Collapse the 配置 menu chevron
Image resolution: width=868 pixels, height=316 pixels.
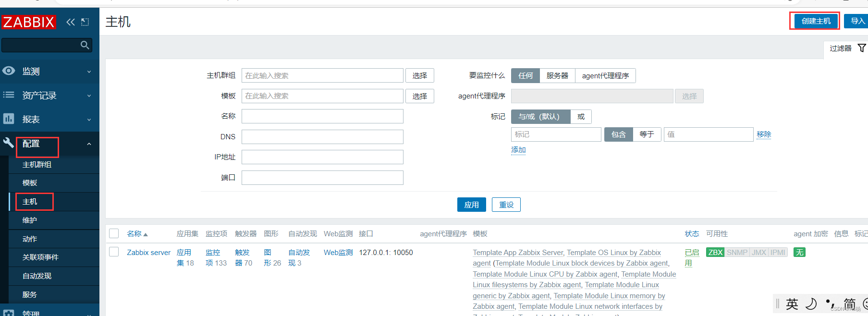coord(89,144)
